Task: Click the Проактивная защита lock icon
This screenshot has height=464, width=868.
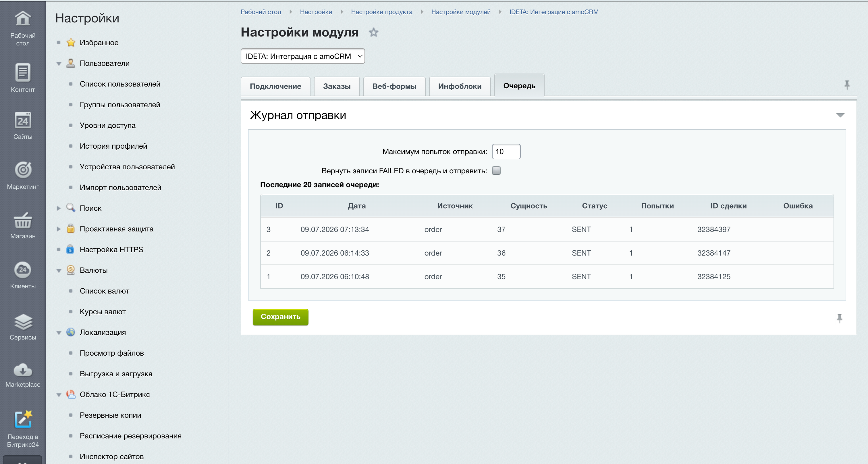Action: tap(70, 229)
